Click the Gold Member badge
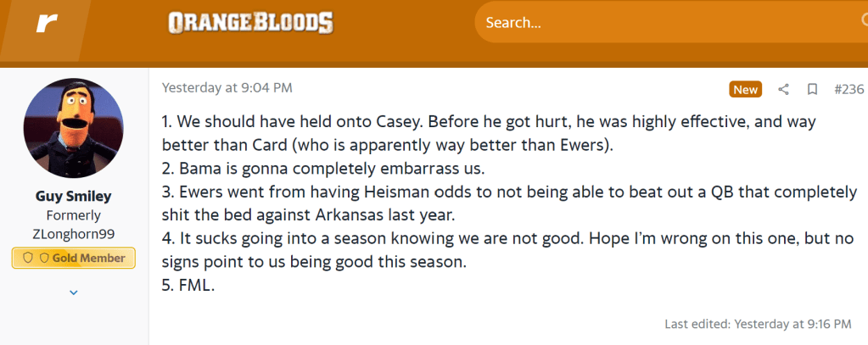868x345 pixels. (73, 258)
